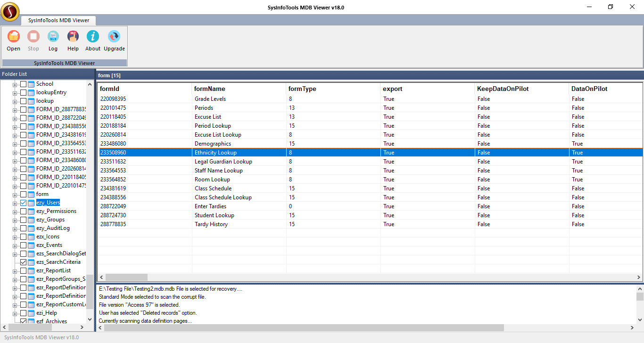Image resolution: width=644 pixels, height=343 pixels.
Task: Click the Stop toolbar icon
Action: (33, 36)
